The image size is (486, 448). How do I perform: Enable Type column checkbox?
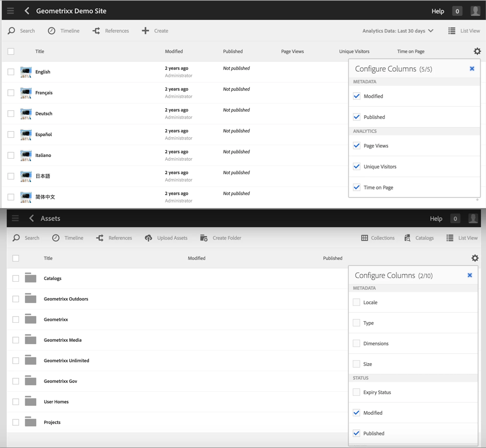pyautogui.click(x=356, y=323)
